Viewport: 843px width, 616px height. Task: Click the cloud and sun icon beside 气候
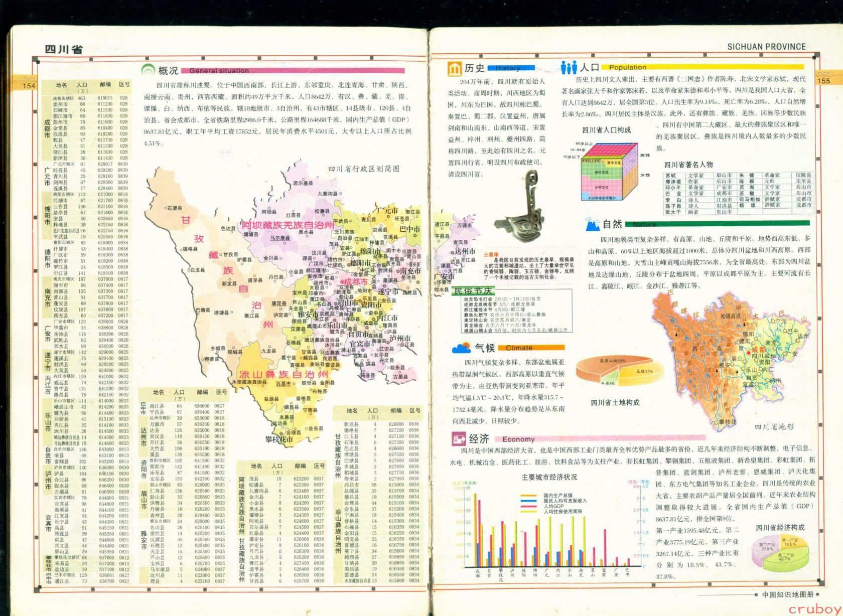point(461,348)
